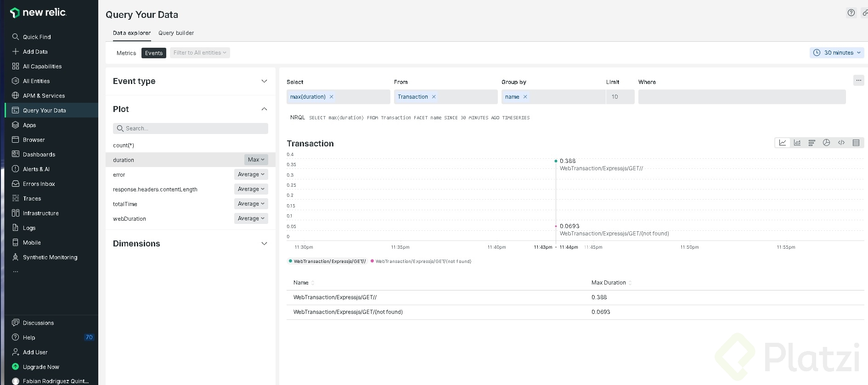Select count(*) in the plot list
The height and width of the screenshot is (385, 868).
(191, 145)
